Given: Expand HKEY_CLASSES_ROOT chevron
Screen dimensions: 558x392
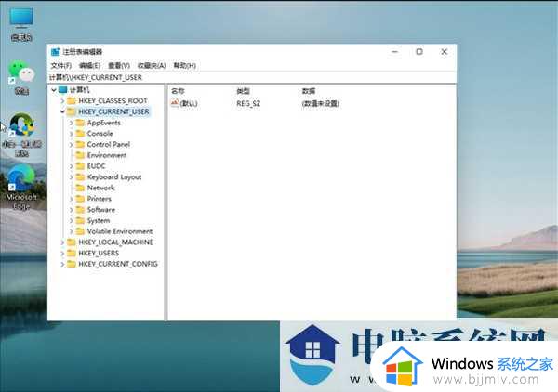Looking at the screenshot, I should tap(62, 101).
